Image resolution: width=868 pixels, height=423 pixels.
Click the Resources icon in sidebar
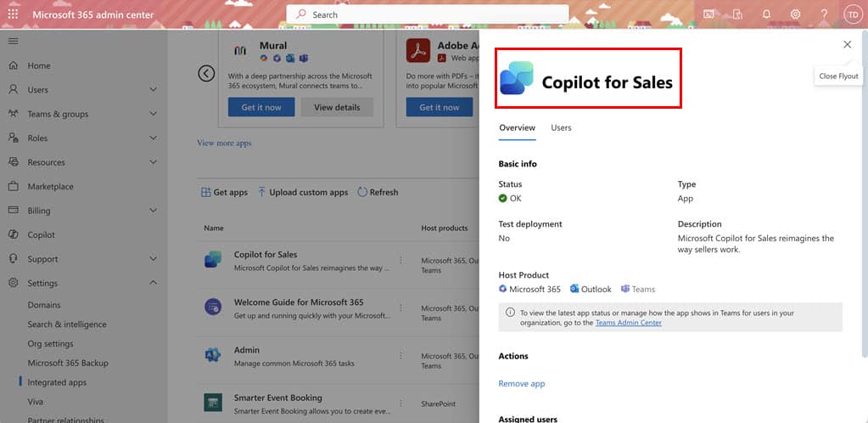pyautogui.click(x=14, y=162)
